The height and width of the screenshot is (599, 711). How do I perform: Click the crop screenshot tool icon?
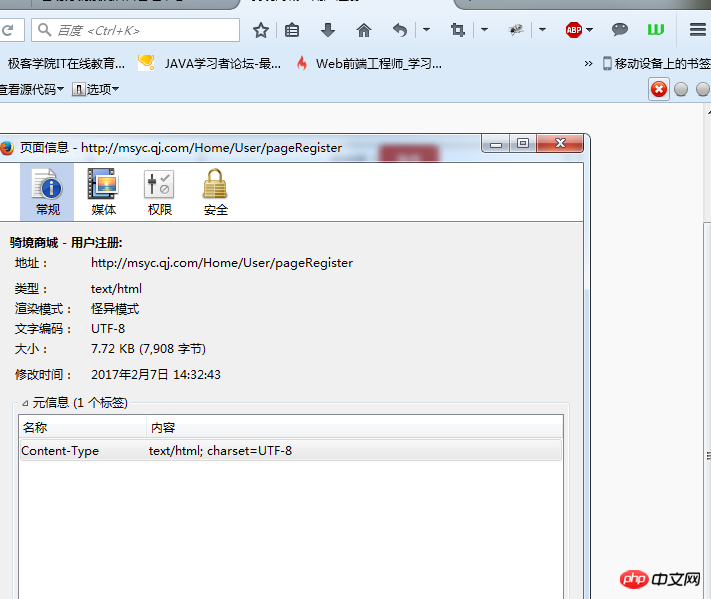(458, 30)
